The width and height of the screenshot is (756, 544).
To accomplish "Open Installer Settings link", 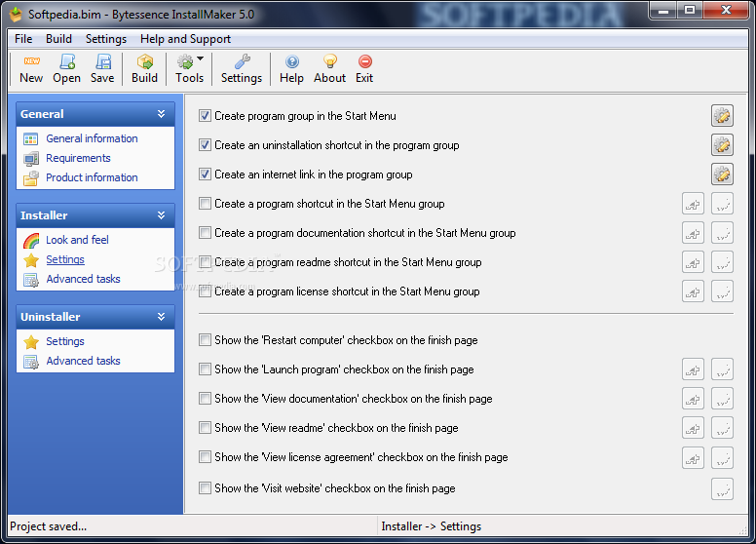I will tap(65, 259).
